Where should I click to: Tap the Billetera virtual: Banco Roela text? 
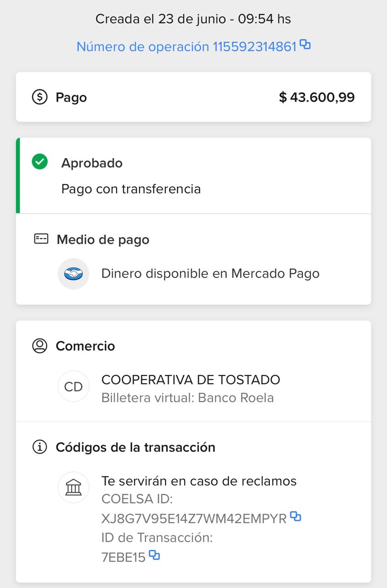click(x=187, y=398)
